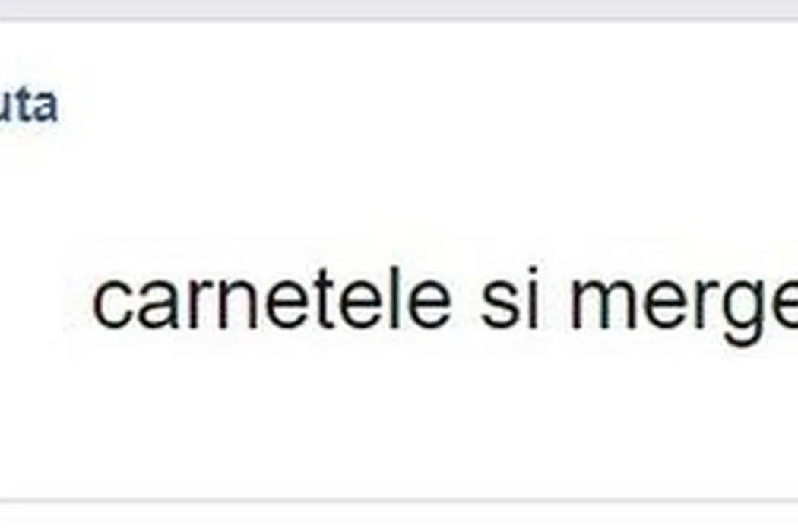Click the gap between "si" and "merge"

point(554,299)
